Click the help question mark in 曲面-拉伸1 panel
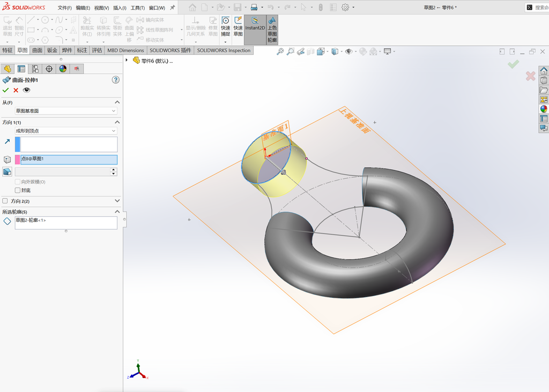 [x=116, y=80]
